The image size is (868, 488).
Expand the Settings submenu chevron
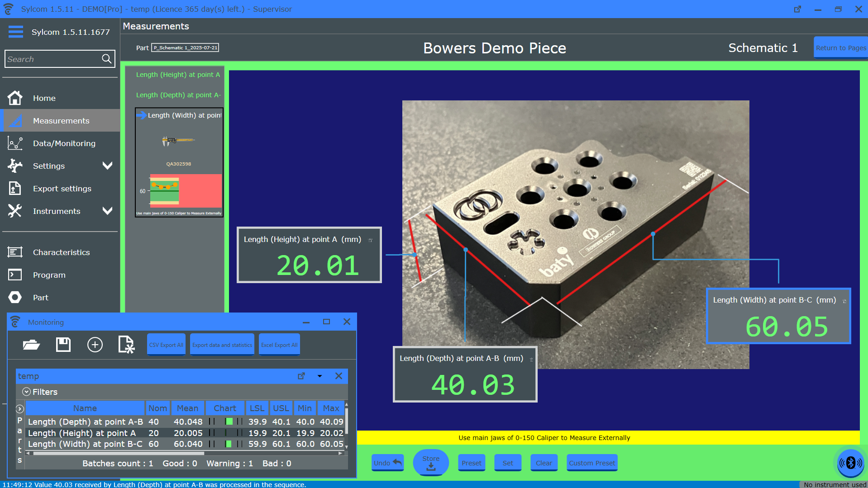pos(107,166)
